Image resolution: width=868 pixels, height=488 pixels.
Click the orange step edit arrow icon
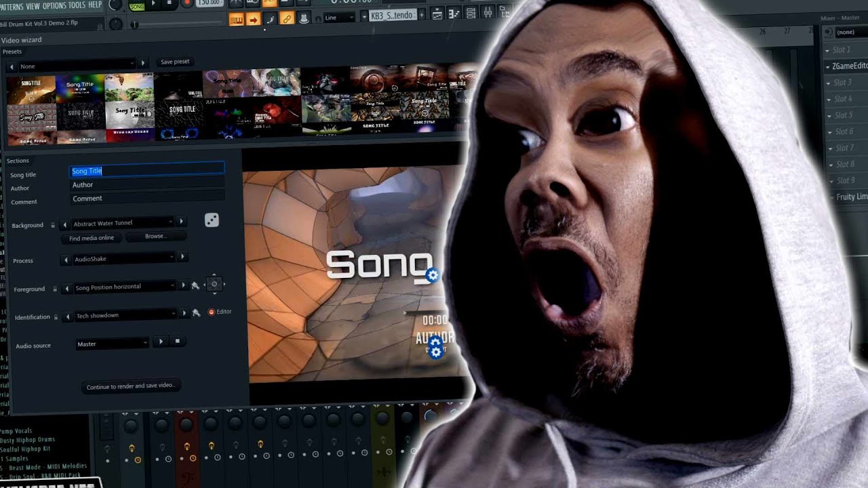click(254, 18)
